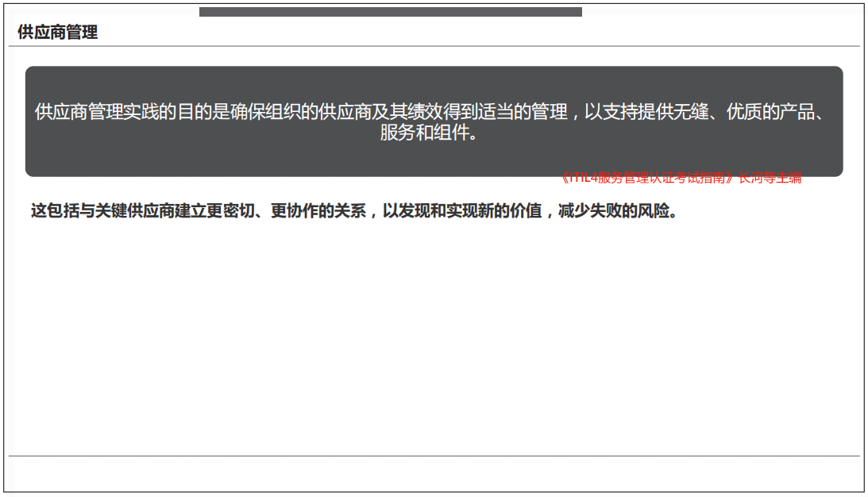Image resolution: width=868 pixels, height=497 pixels.
Task: Click the gray bar above the slide
Action: pos(392,11)
